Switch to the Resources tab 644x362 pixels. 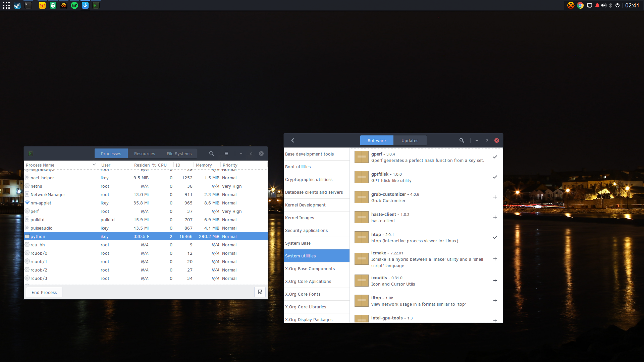145,154
